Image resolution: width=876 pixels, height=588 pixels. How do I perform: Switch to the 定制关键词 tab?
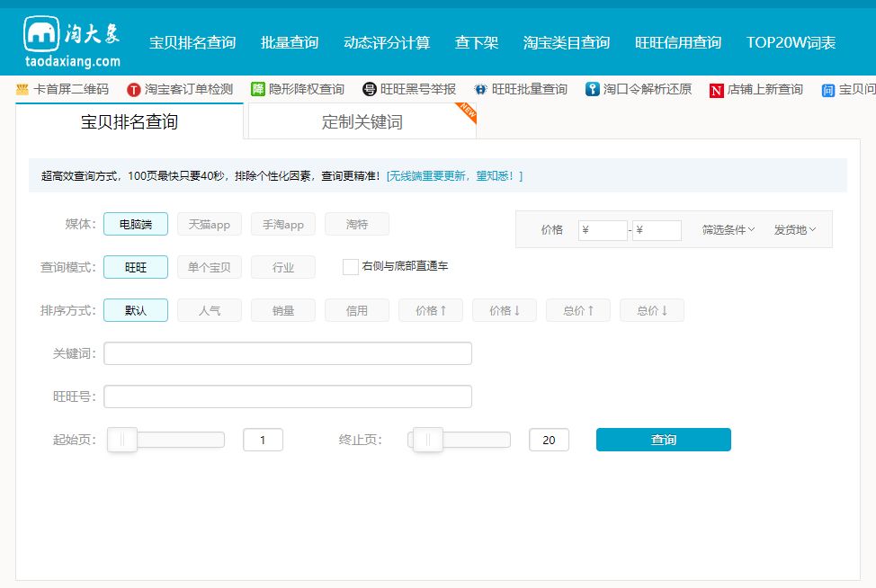(362, 121)
